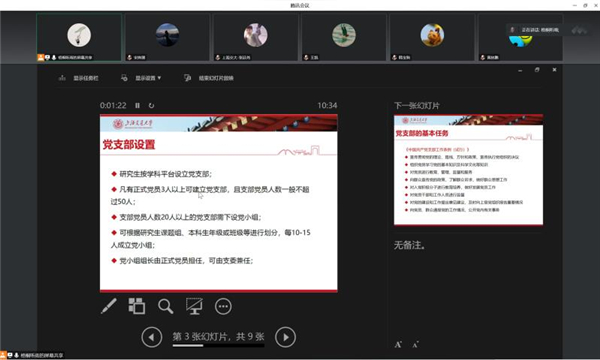Screen dimensions: 600x360
Task: Select the 上海交大 participant avatar
Action: pos(256,35)
